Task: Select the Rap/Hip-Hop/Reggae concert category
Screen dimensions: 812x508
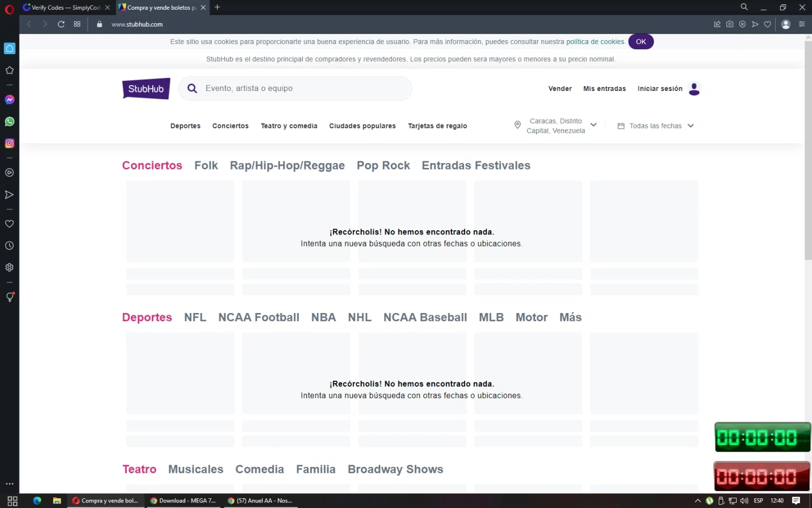Action: point(287,165)
